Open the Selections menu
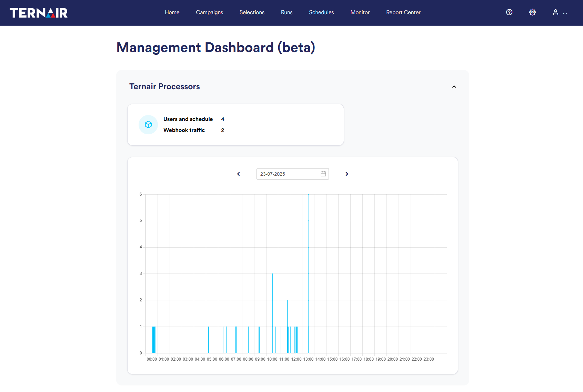The image size is (583, 392). [x=252, y=12]
